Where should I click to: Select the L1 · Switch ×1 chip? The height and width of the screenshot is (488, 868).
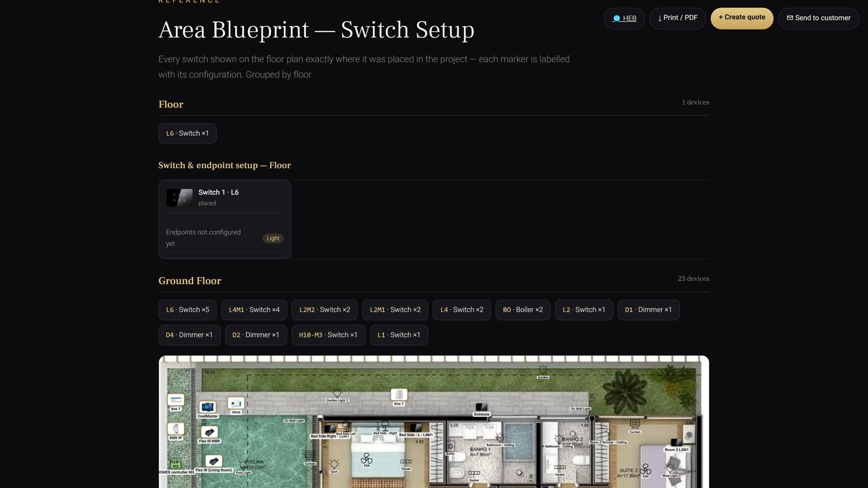coord(399,335)
